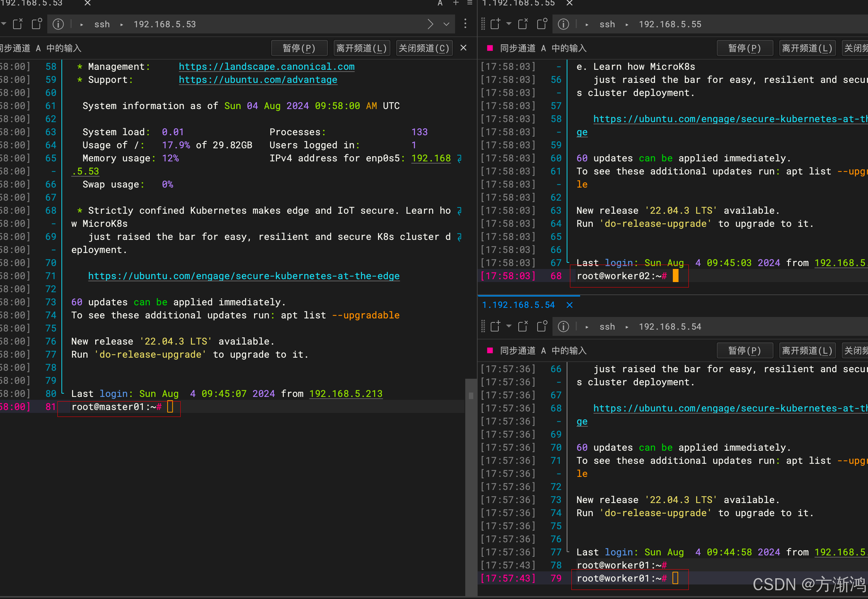
Task: Expand new session dropdown in 192.168.5.55 toolbar
Action: click(x=509, y=24)
